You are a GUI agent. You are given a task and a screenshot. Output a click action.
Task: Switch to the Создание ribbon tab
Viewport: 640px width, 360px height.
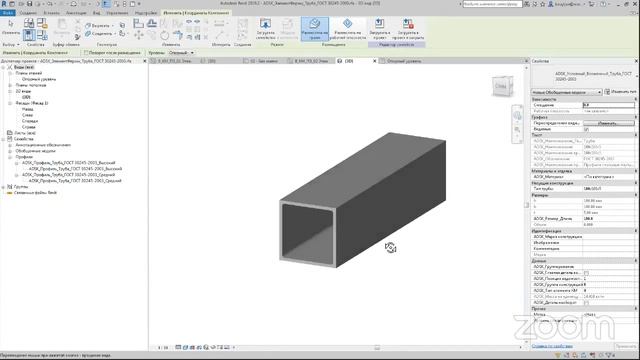click(x=28, y=13)
